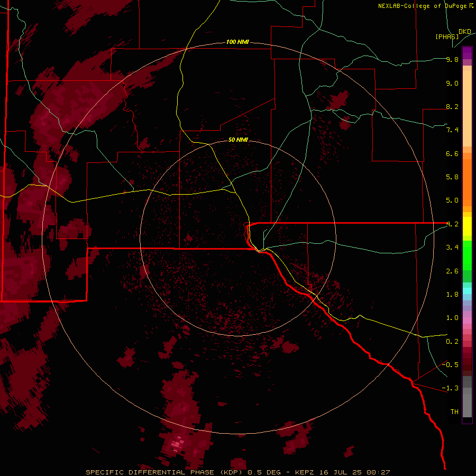
Task: Click the "[PHAS]" label near the scale
Action: (447, 36)
